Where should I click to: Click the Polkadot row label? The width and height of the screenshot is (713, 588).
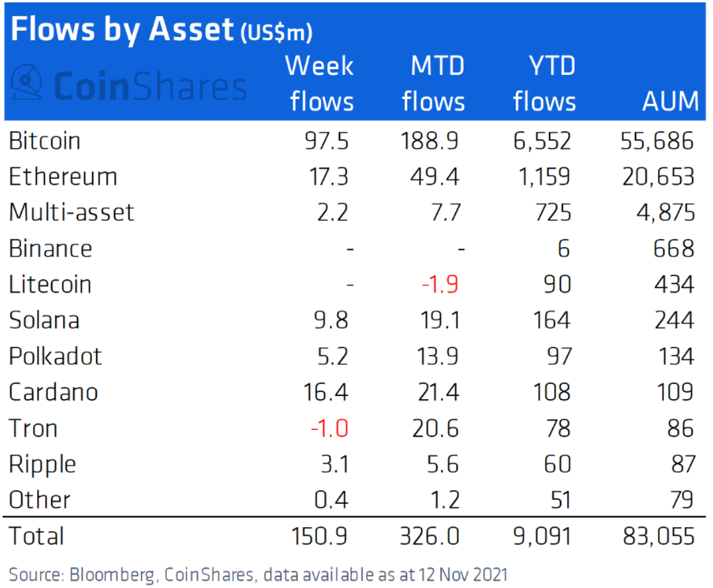point(56,356)
